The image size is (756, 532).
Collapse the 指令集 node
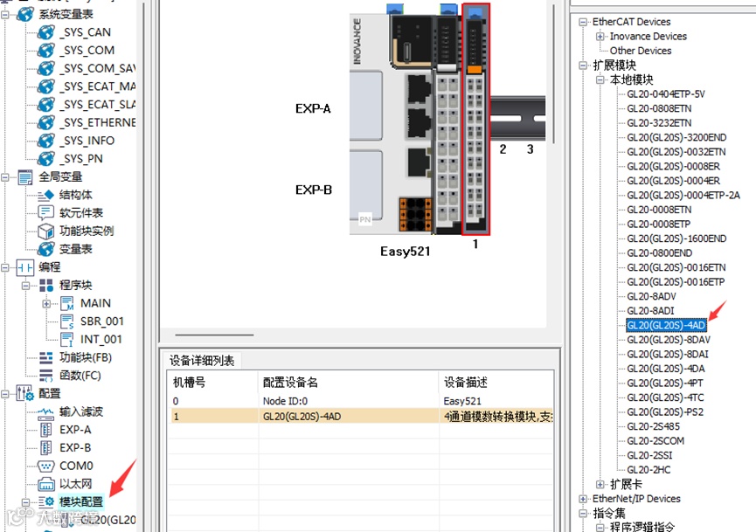(x=583, y=513)
